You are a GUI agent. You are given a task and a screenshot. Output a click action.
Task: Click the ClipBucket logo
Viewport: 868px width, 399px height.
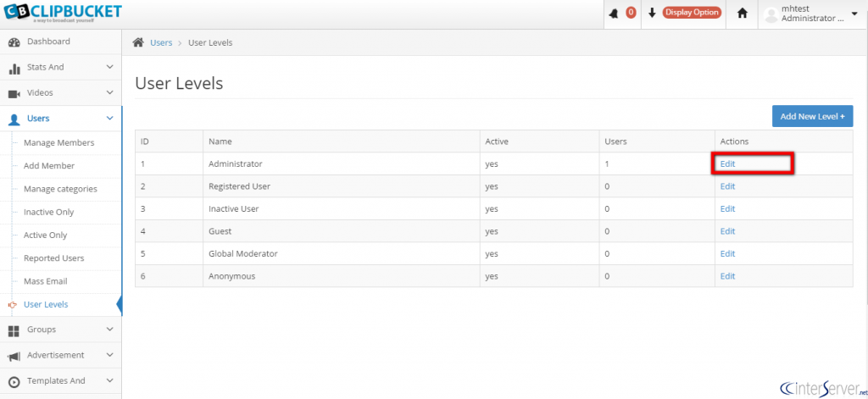click(62, 13)
